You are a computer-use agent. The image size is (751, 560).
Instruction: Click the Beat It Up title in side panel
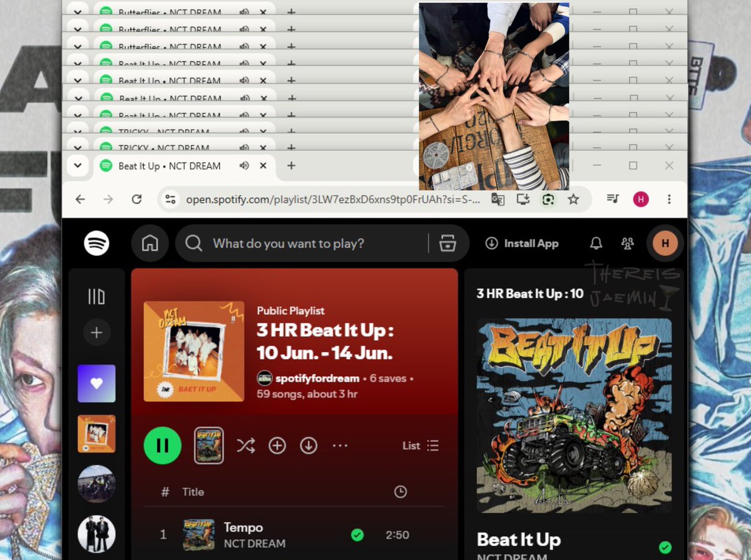pos(519,539)
